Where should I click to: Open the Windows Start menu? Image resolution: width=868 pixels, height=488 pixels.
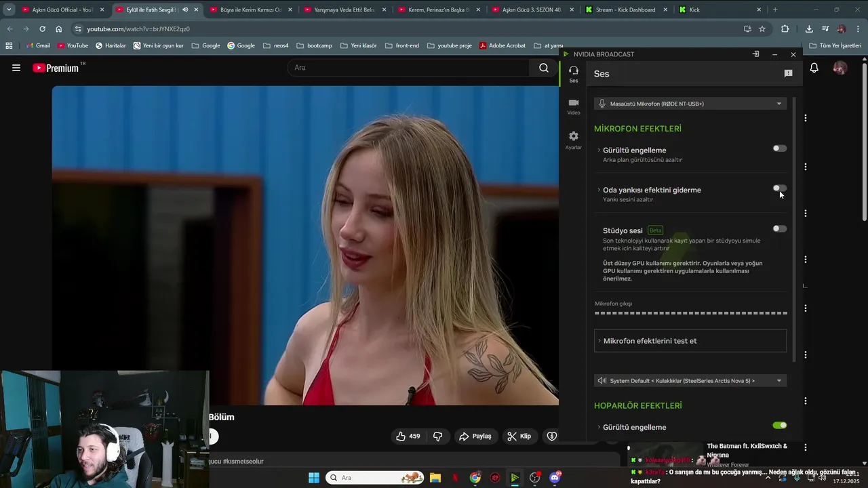click(x=314, y=478)
